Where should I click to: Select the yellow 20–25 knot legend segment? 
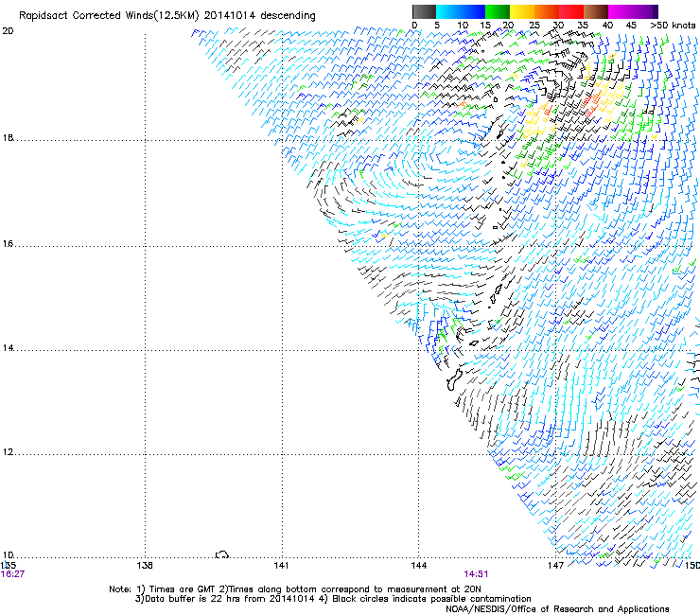(522, 11)
